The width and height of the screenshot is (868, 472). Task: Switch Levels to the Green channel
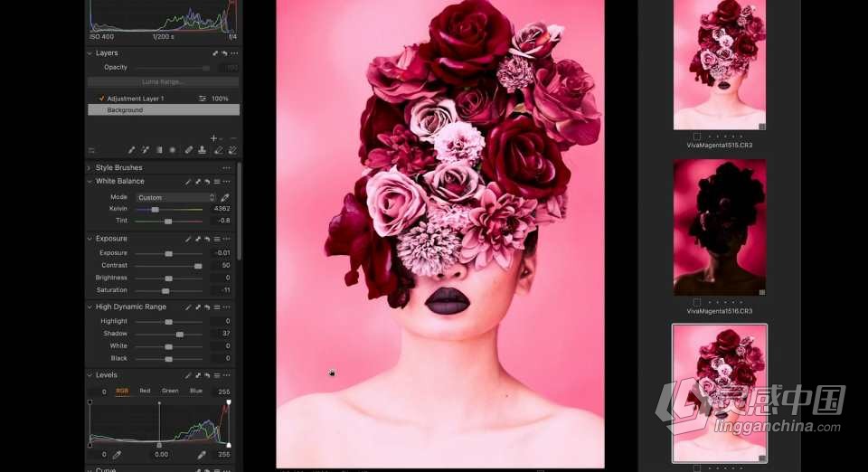pos(170,392)
